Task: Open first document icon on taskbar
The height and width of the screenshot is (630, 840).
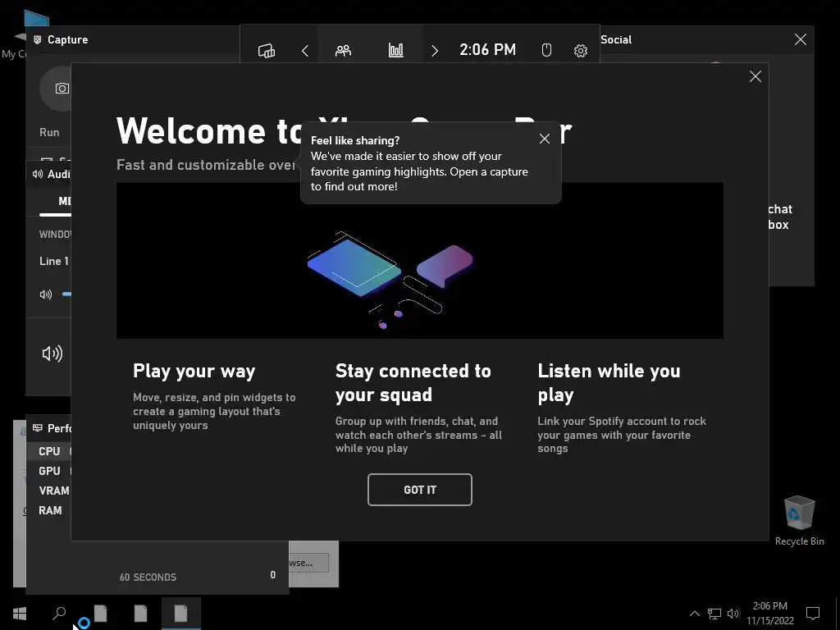Action: point(100,614)
